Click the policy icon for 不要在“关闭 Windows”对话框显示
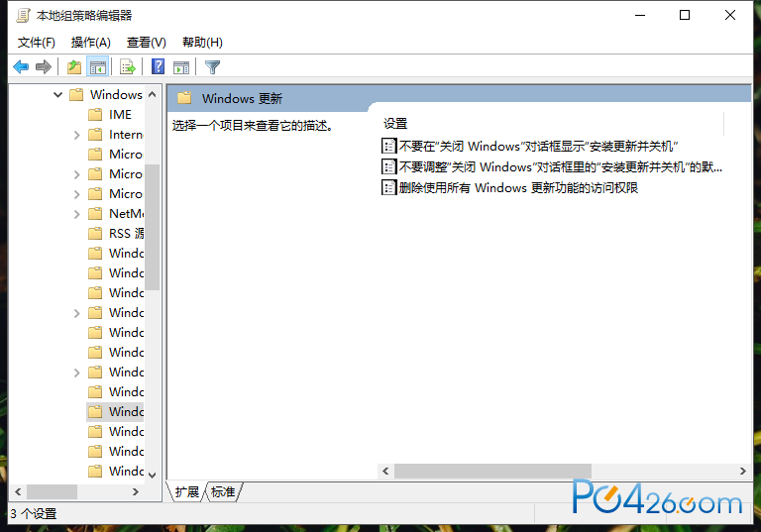The width and height of the screenshot is (761, 532). (388, 146)
